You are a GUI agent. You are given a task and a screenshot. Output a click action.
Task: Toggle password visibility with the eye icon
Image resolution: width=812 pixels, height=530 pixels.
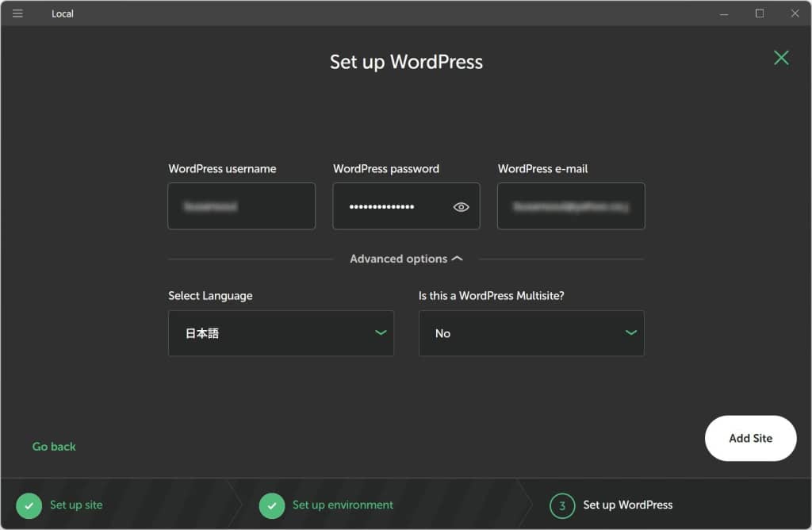click(x=461, y=207)
